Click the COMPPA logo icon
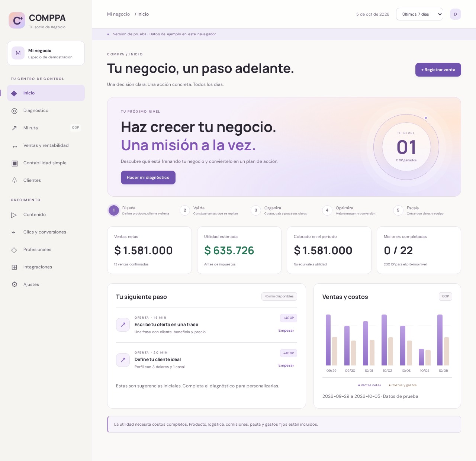476x461 pixels. coord(17,20)
